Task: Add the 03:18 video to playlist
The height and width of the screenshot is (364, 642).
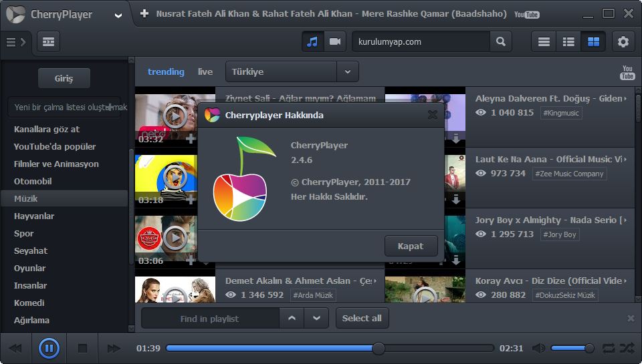Action: [191, 200]
